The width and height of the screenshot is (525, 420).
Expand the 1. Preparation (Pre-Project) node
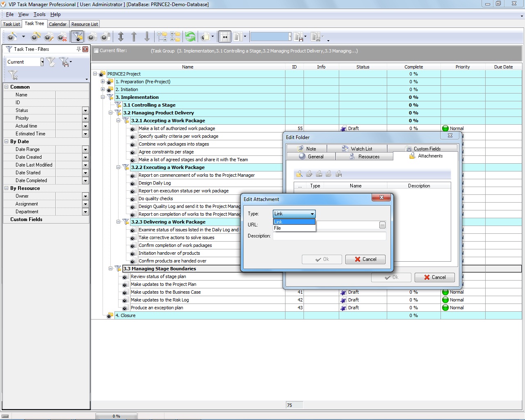tap(103, 82)
